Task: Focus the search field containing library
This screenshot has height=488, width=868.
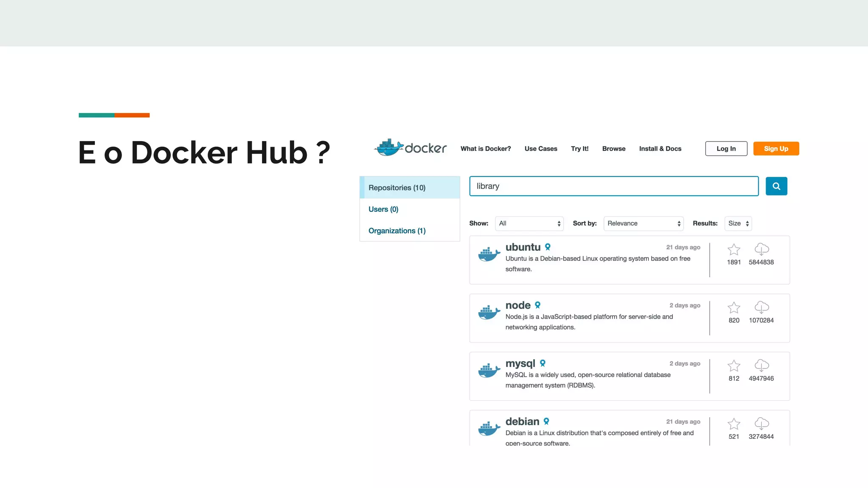Action: pos(614,186)
